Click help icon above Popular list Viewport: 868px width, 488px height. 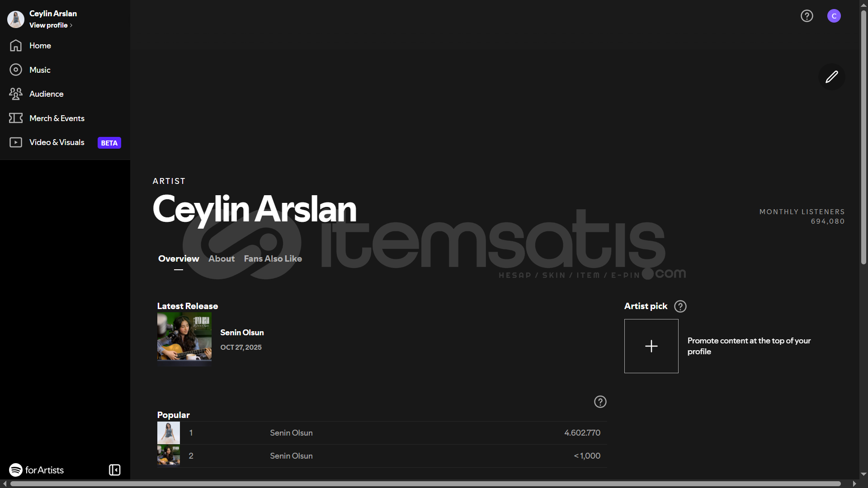pos(600,402)
